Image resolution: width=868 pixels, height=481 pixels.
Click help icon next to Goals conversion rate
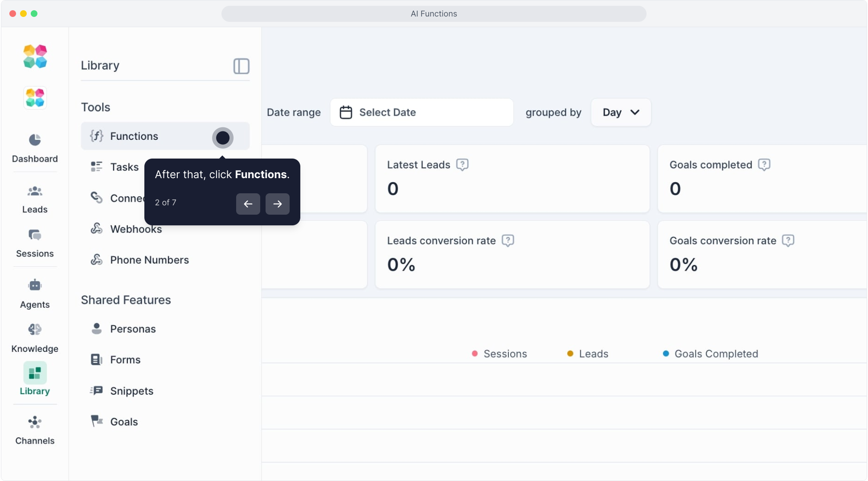tap(788, 241)
